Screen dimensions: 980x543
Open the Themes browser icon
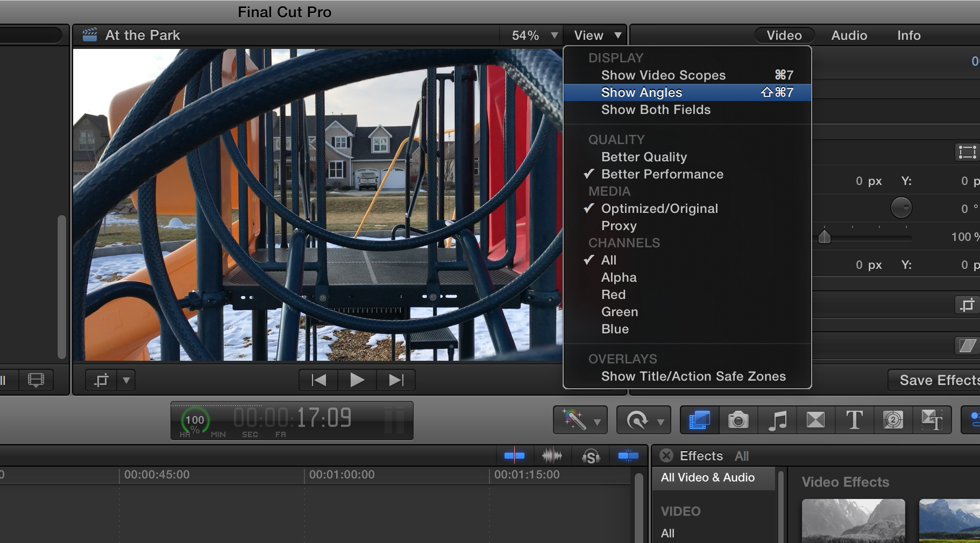[x=932, y=420]
